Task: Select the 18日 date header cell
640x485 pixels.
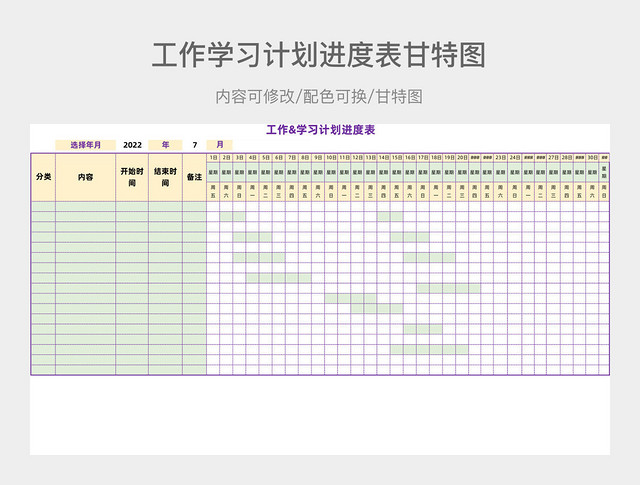Action: click(x=436, y=158)
